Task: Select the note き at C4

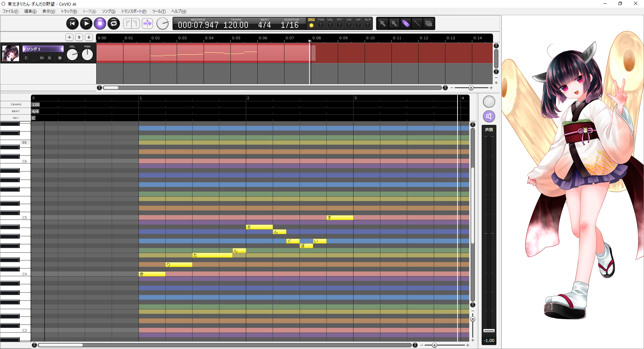Action: 152,274
